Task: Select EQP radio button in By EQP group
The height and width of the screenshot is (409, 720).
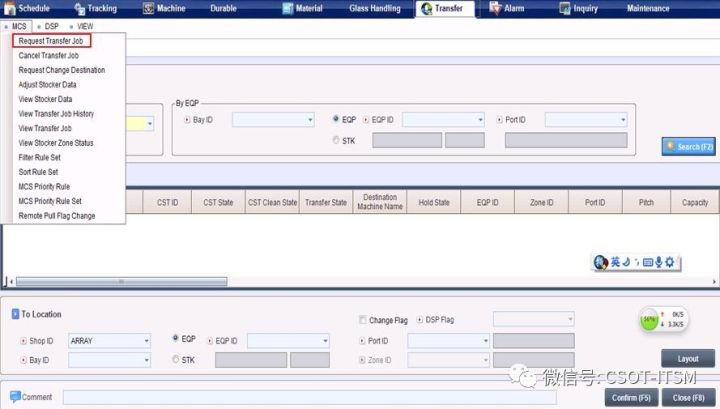Action: [336, 119]
